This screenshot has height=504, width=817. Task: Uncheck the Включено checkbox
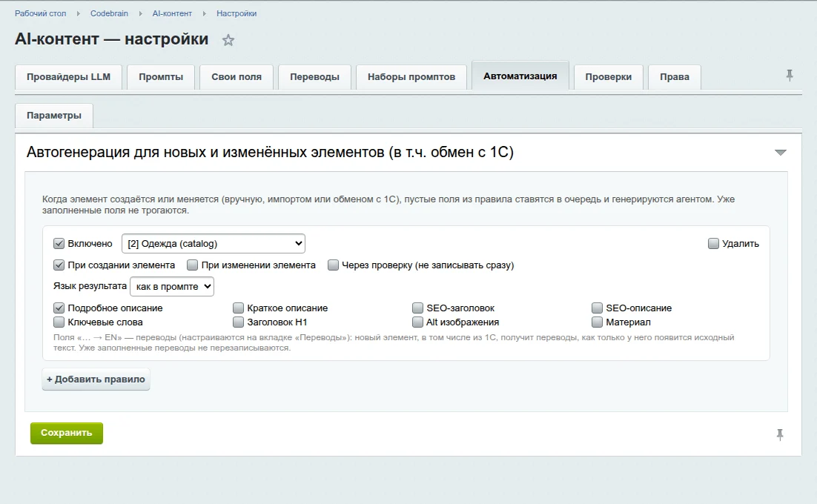[59, 243]
